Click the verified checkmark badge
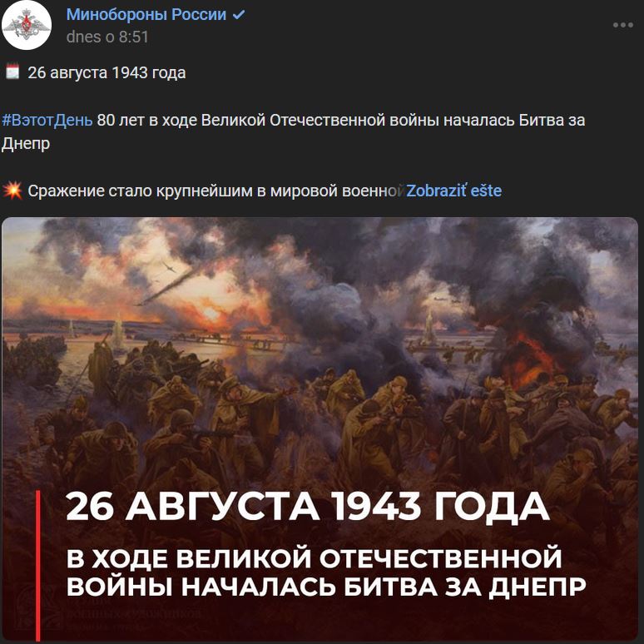Screen dimensions: 644x644 (239, 15)
